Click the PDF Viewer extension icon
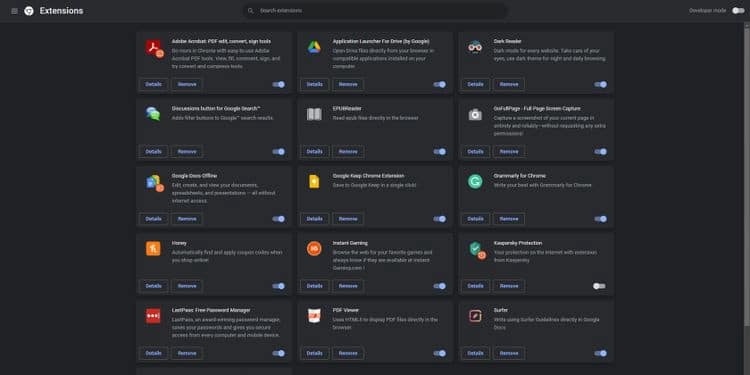 point(314,316)
